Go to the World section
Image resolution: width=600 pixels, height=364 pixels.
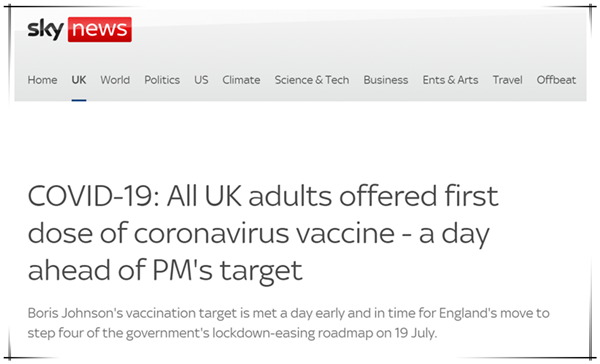coord(115,80)
